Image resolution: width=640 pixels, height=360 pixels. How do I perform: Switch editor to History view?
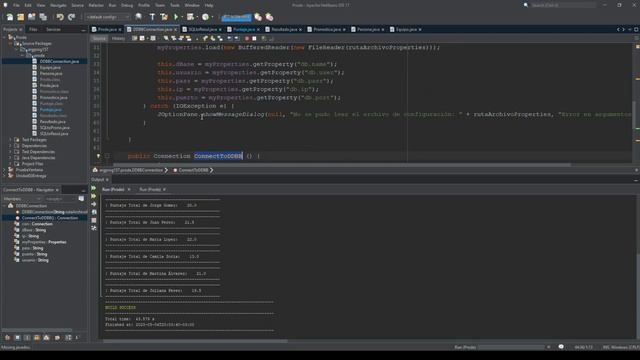[x=118, y=38]
